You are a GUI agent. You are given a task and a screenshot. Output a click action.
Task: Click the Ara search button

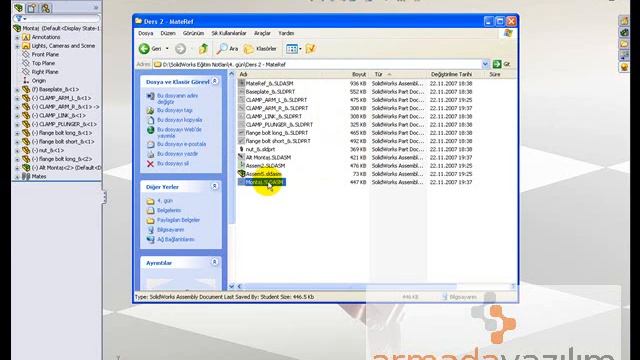228,49
